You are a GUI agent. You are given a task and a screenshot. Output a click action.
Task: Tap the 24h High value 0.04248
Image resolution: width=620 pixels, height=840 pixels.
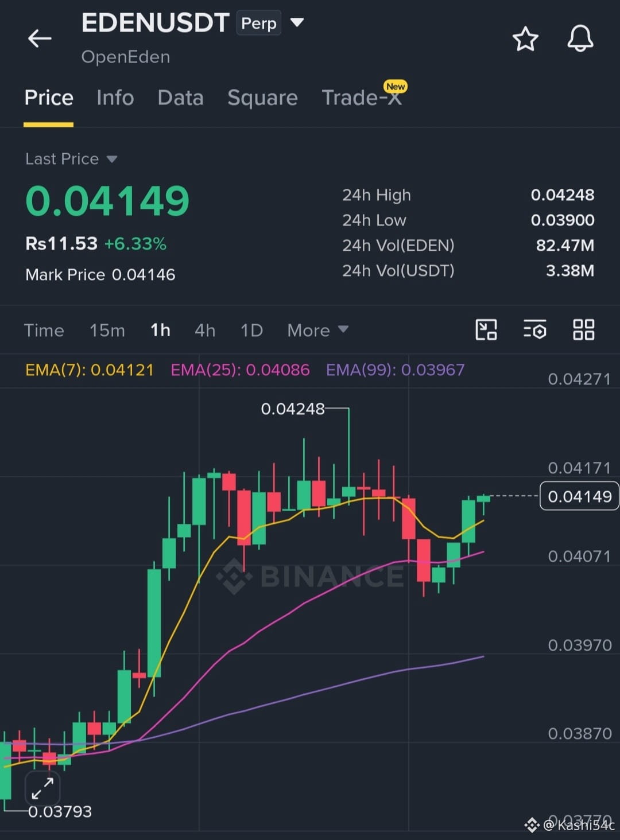point(562,195)
